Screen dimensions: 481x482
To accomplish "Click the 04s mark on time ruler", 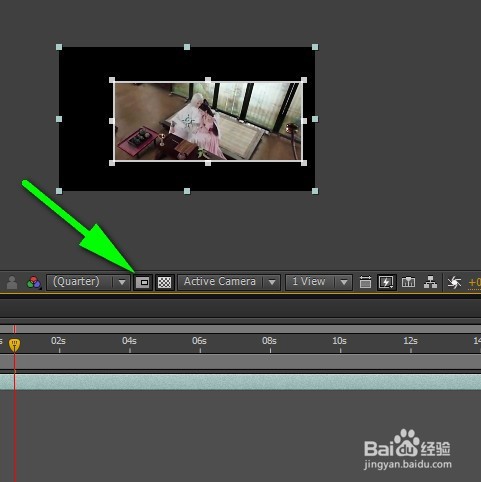I will [x=129, y=341].
